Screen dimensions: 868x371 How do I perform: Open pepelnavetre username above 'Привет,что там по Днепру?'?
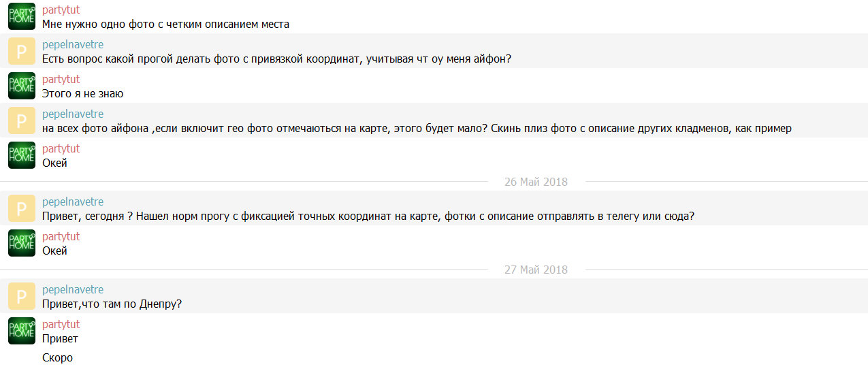73,290
